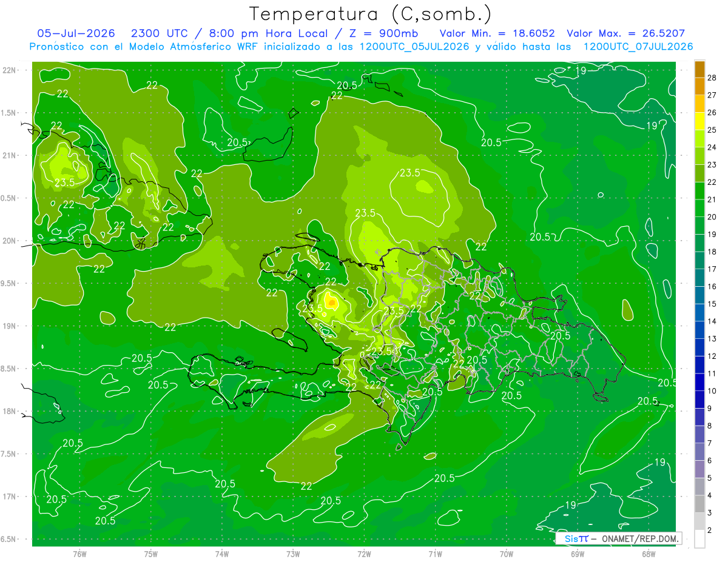Click the "19" contour label near 17N

pos(571,505)
